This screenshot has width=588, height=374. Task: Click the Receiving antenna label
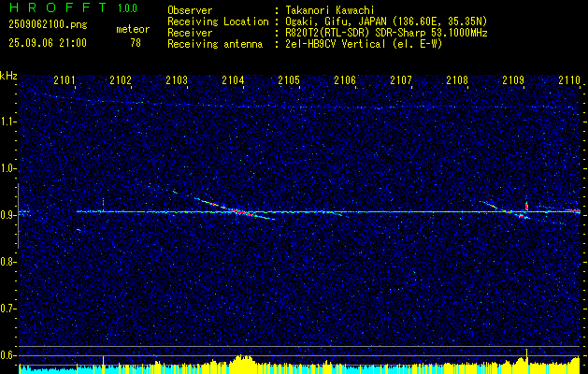pos(215,44)
